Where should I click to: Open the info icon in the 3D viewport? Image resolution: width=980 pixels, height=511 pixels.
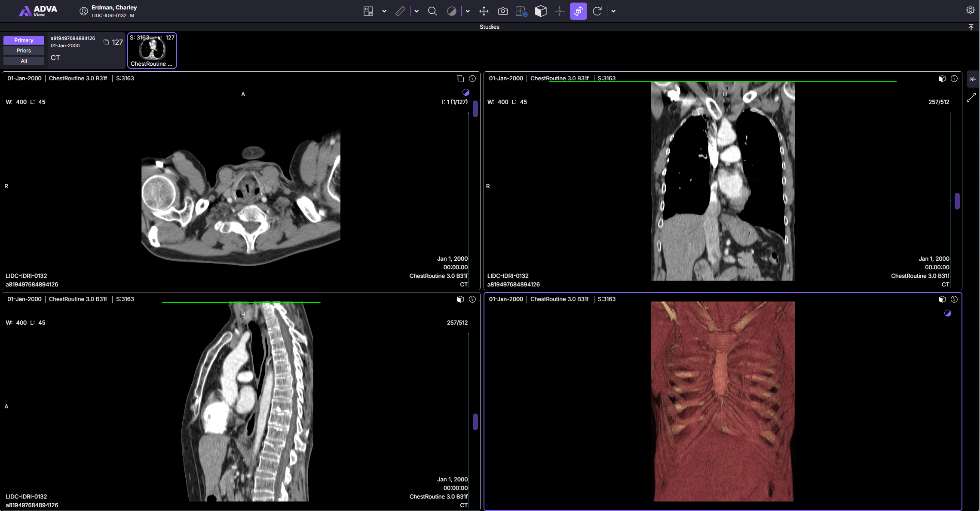tap(954, 299)
